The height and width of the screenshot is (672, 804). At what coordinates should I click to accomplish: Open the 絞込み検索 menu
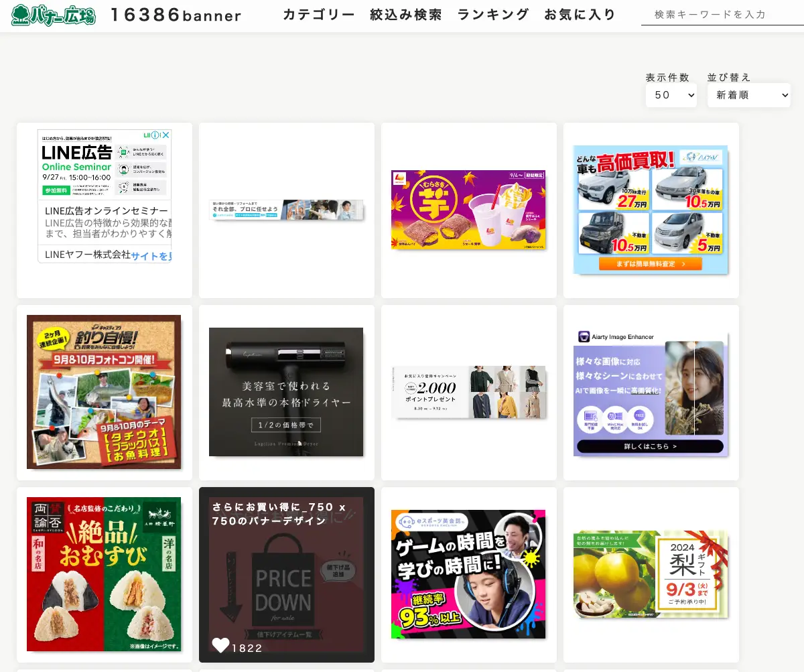(x=405, y=13)
